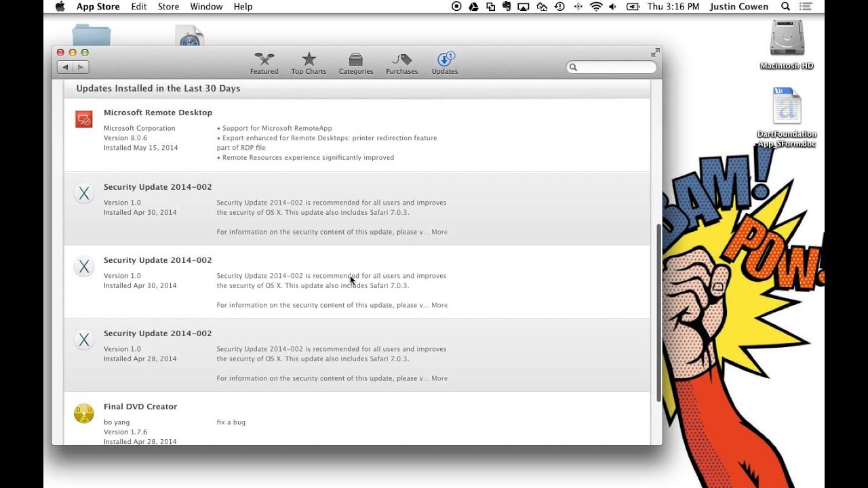Open the Justin Cowen user menu

[x=739, y=7]
